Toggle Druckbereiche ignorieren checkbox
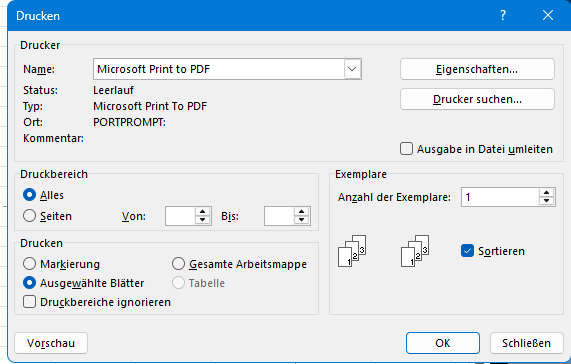The width and height of the screenshot is (571, 364). [x=29, y=302]
